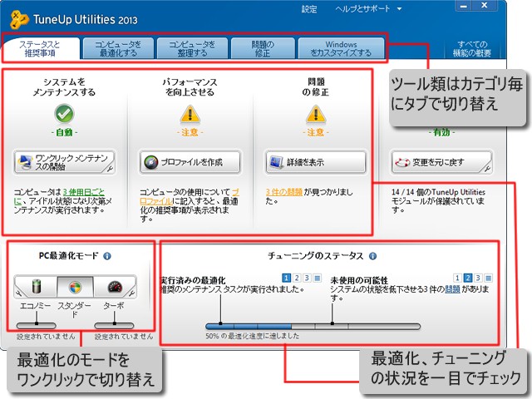The height and width of the screenshot is (399, 532).
Task: Click the info icon beside チューニングのステータス
Action: pos(372,256)
